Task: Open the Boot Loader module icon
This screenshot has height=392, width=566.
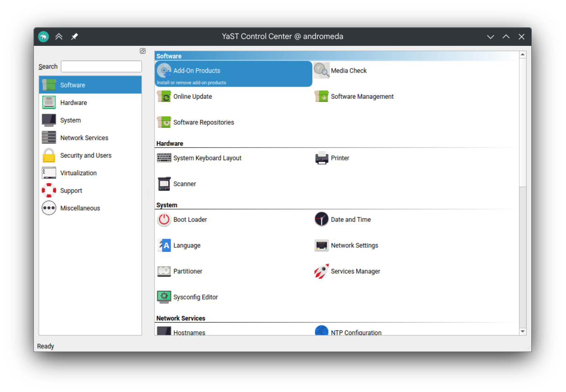Action: [164, 220]
